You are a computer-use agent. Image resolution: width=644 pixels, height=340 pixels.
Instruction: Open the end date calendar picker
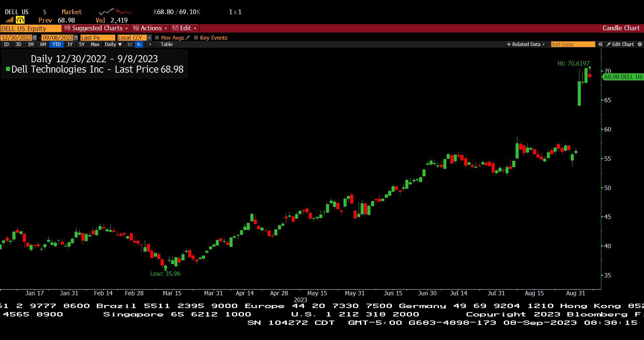76,38
